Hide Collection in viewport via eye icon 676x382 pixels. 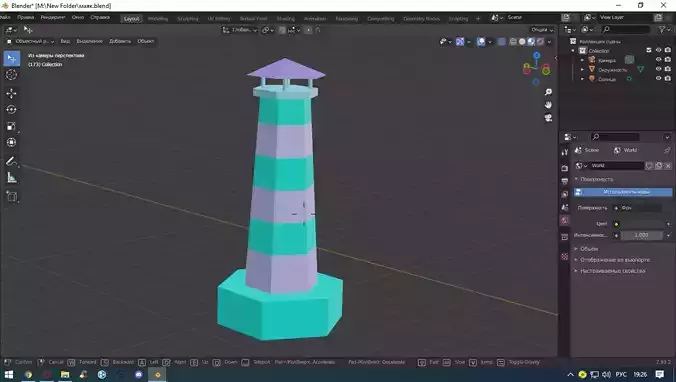click(x=658, y=50)
